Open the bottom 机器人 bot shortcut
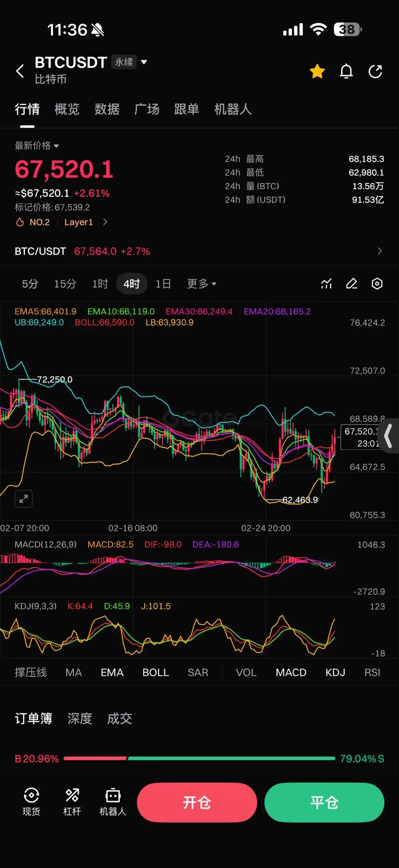The image size is (399, 868). [113, 802]
